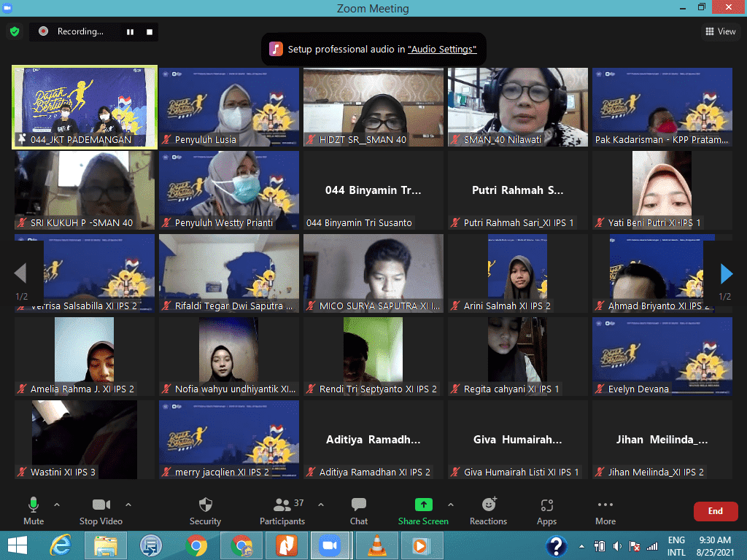Mute the microphone
This screenshot has width=747, height=560.
click(x=34, y=505)
